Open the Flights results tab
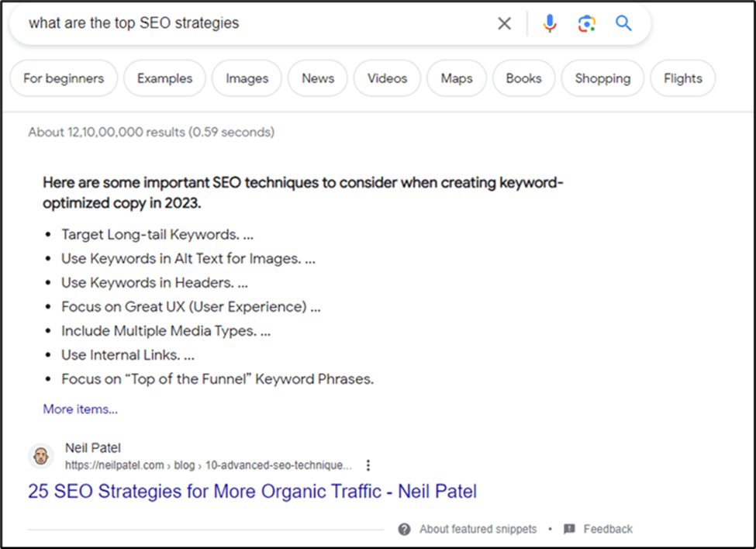This screenshot has height=549, width=756. 682,78
